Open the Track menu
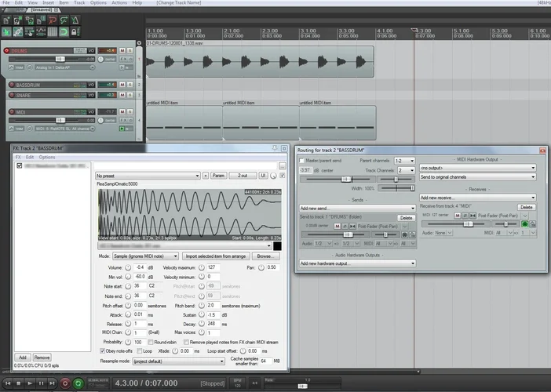 pyautogui.click(x=79, y=2)
